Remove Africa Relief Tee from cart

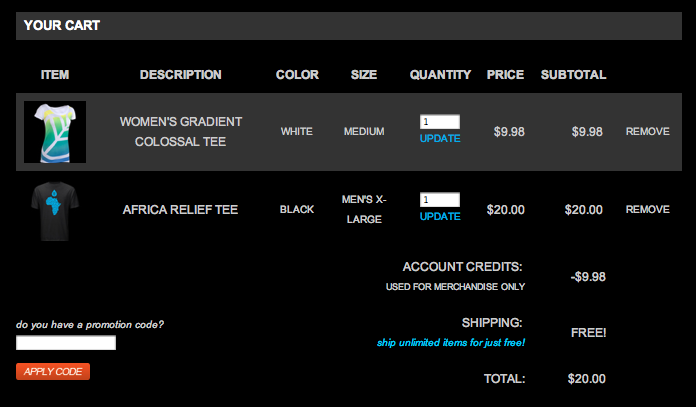tap(647, 210)
